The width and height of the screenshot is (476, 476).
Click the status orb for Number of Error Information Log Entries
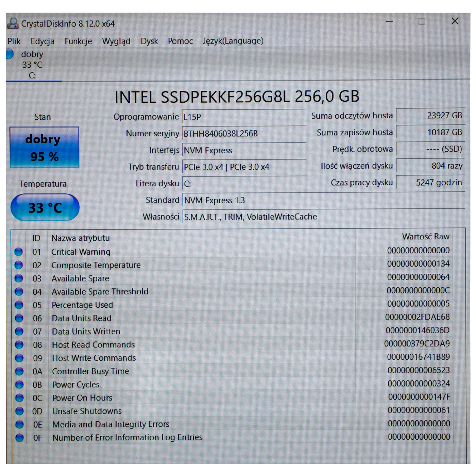[19, 437]
